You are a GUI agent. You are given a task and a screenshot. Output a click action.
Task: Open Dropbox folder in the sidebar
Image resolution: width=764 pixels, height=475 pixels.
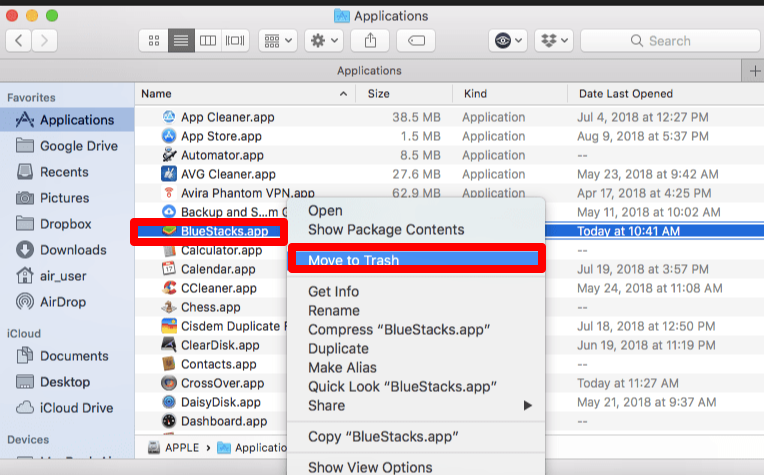point(67,224)
